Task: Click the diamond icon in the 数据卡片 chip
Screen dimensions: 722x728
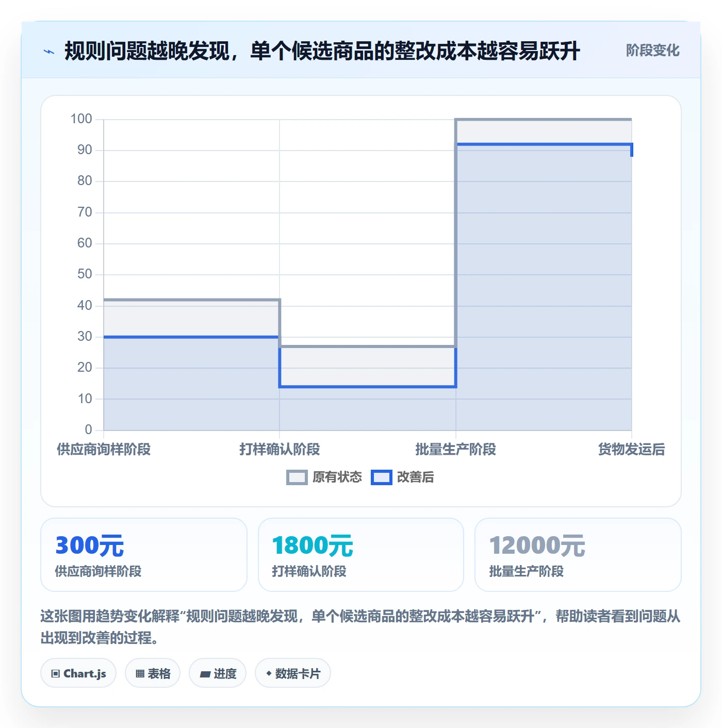Action: click(x=269, y=673)
